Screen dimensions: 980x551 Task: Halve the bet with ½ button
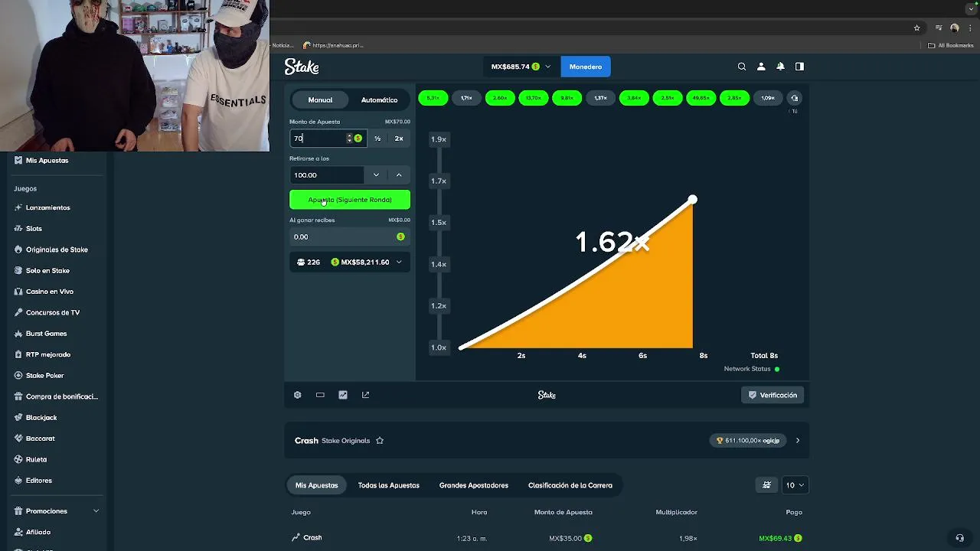[377, 139]
